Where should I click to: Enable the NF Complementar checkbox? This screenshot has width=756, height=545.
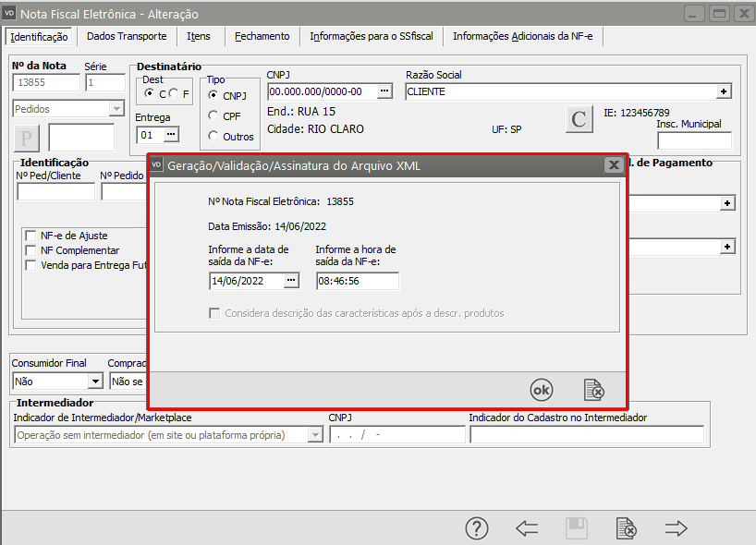pos(31,250)
